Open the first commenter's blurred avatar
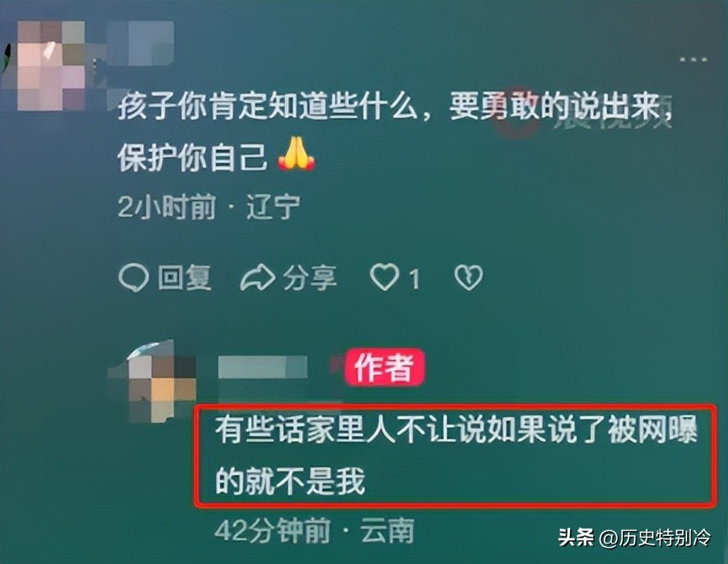Image resolution: width=728 pixels, height=564 pixels. [51, 66]
